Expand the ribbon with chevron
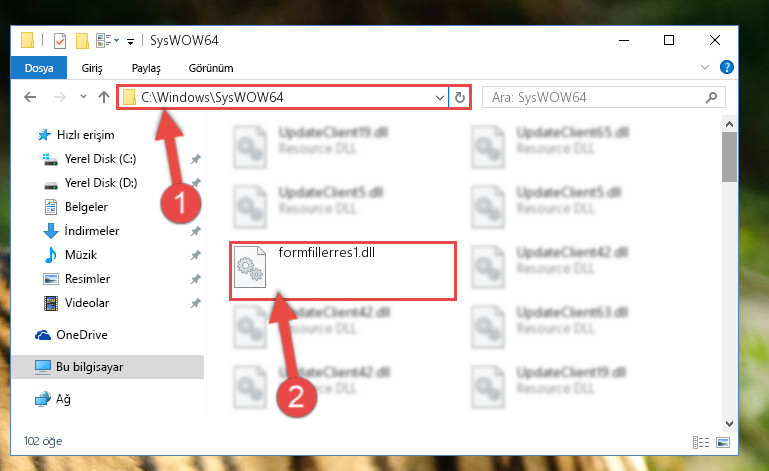This screenshot has width=769, height=471. [705, 67]
